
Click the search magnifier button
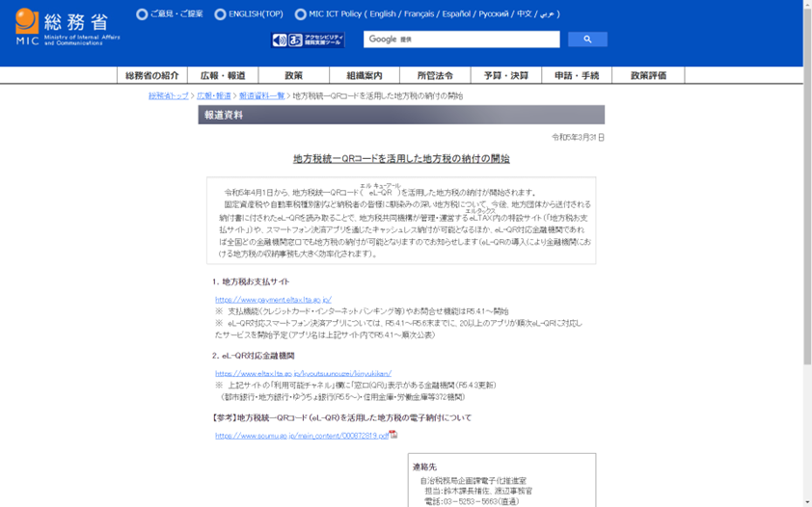586,40
